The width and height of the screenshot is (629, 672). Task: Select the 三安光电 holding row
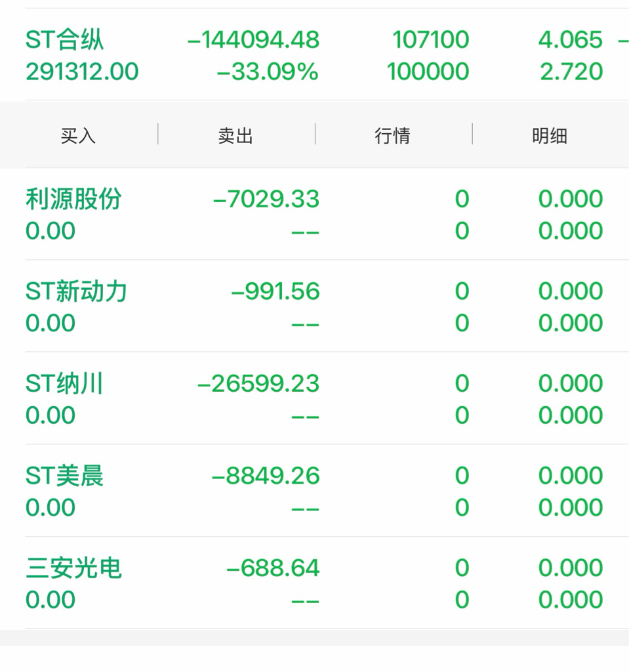[x=73, y=568]
